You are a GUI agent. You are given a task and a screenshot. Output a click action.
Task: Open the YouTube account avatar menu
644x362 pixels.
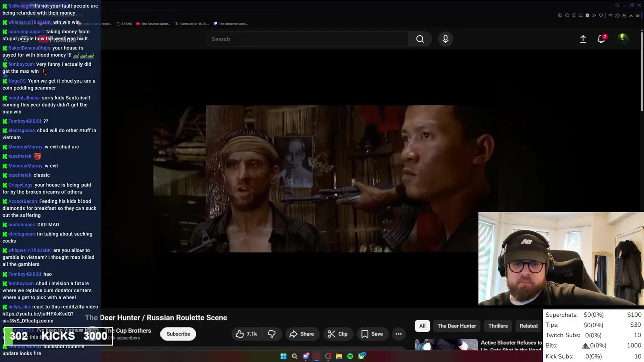click(x=623, y=38)
